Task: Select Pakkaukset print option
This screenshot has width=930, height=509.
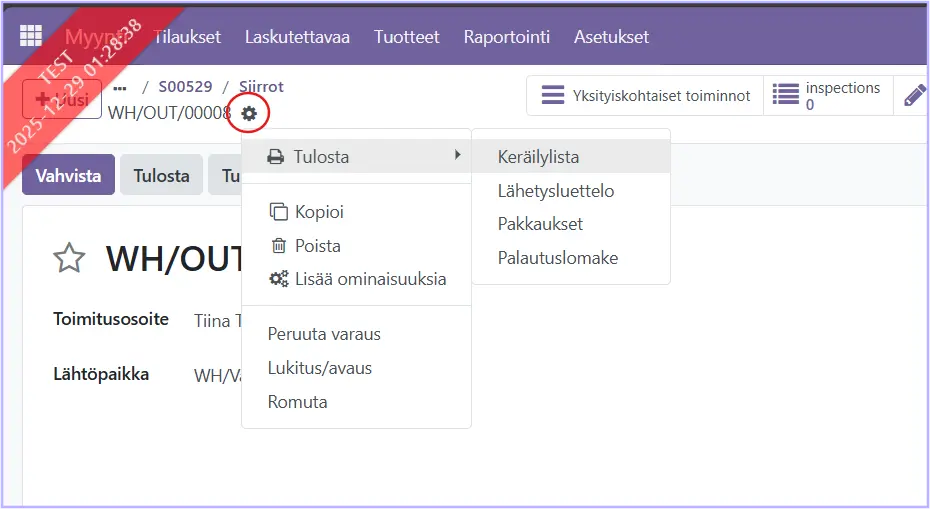Action: [540, 224]
